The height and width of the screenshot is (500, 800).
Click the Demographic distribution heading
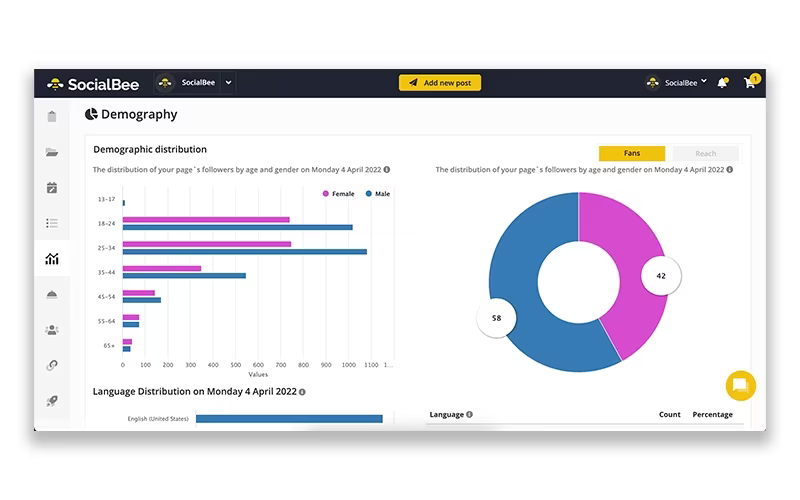tap(150, 149)
